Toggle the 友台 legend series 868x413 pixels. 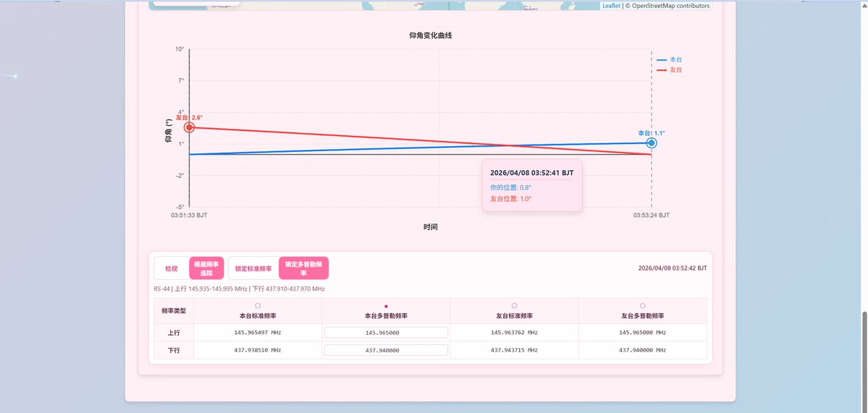click(669, 69)
